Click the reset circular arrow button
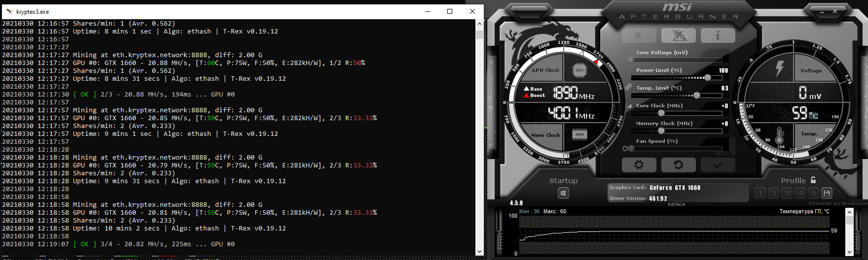The image size is (868, 260). click(678, 165)
